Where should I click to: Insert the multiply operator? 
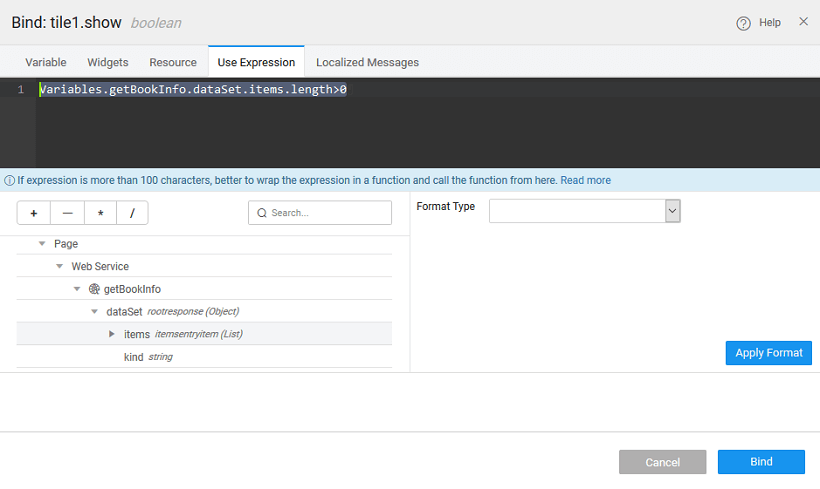[100, 213]
